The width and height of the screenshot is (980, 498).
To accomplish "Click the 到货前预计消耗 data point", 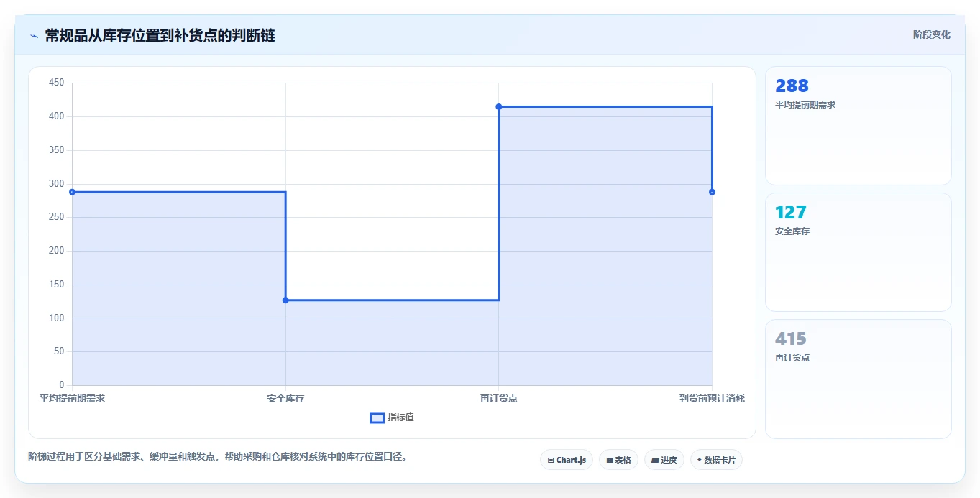I will [x=712, y=192].
